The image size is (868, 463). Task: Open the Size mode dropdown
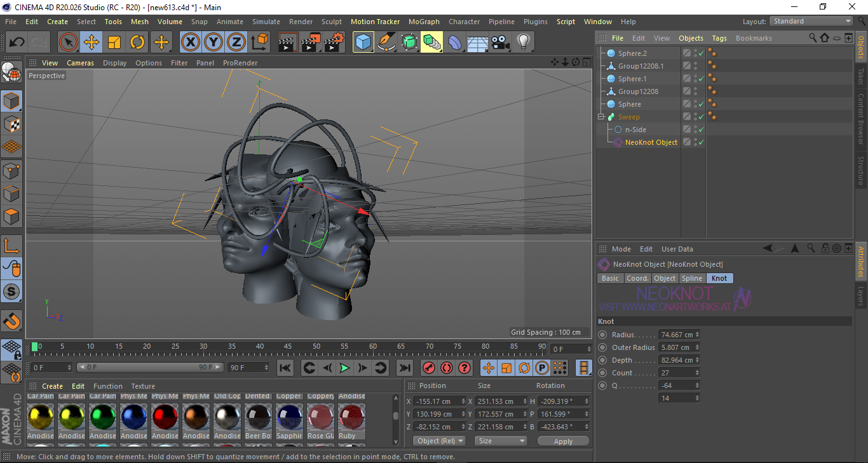pos(502,441)
